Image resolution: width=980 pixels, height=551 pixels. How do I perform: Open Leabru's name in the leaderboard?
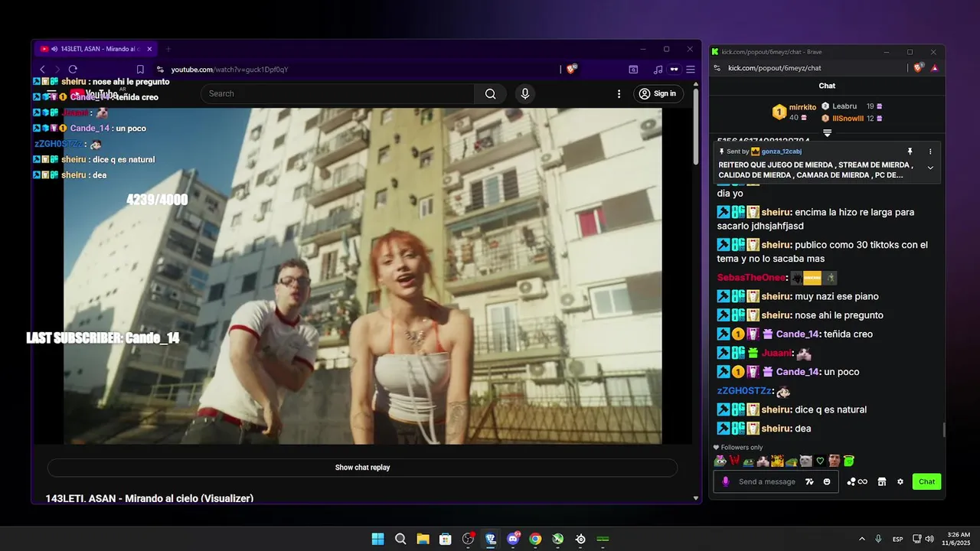[844, 106]
